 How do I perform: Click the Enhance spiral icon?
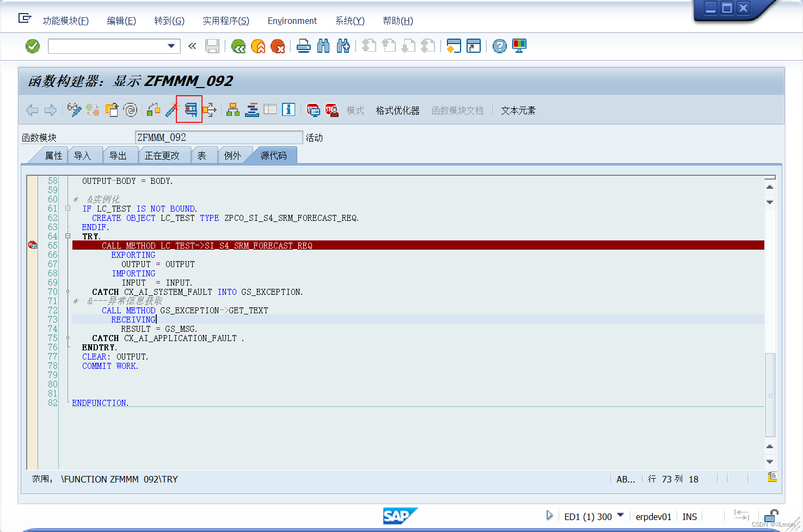[131, 110]
